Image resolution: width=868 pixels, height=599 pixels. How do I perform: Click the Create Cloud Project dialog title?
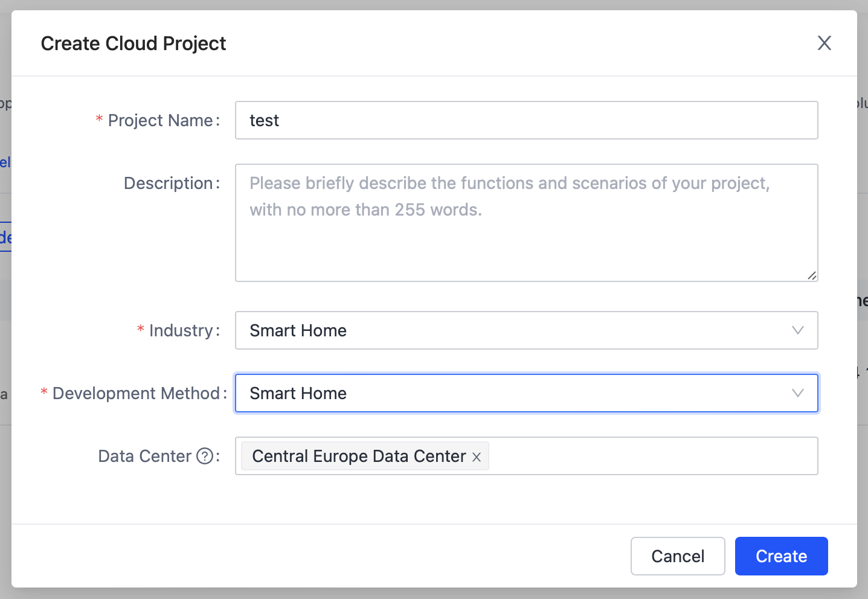(133, 43)
